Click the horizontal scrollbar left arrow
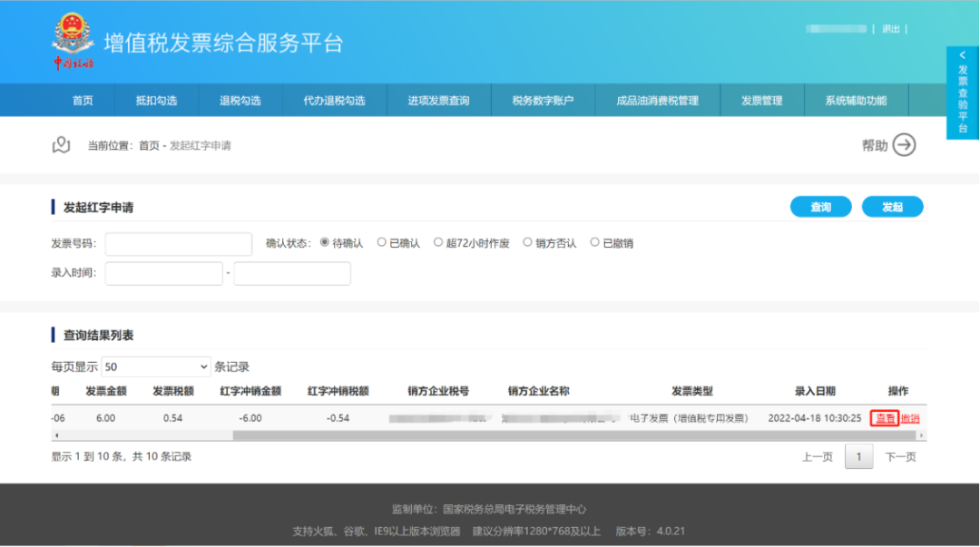Image resolution: width=980 pixels, height=547 pixels. (x=55, y=435)
